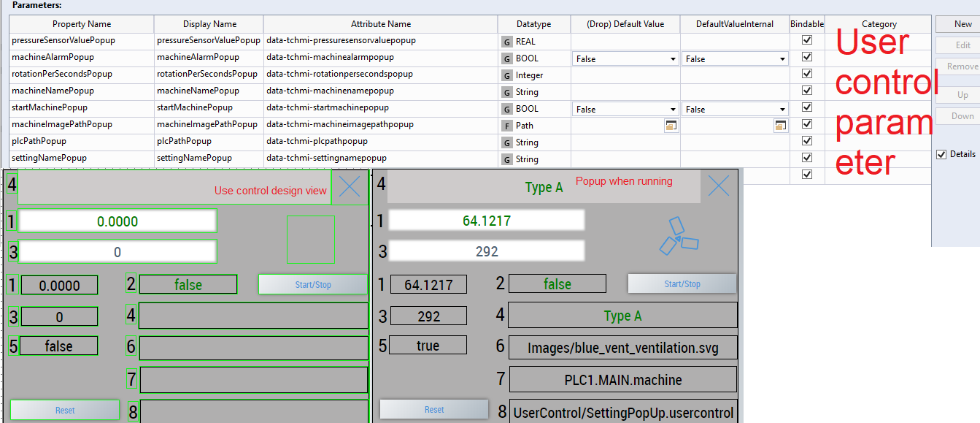Viewport: 980px width, 423px height.
Task: Select the plcPathPopup row in the parameter table
Action: pos(81,141)
